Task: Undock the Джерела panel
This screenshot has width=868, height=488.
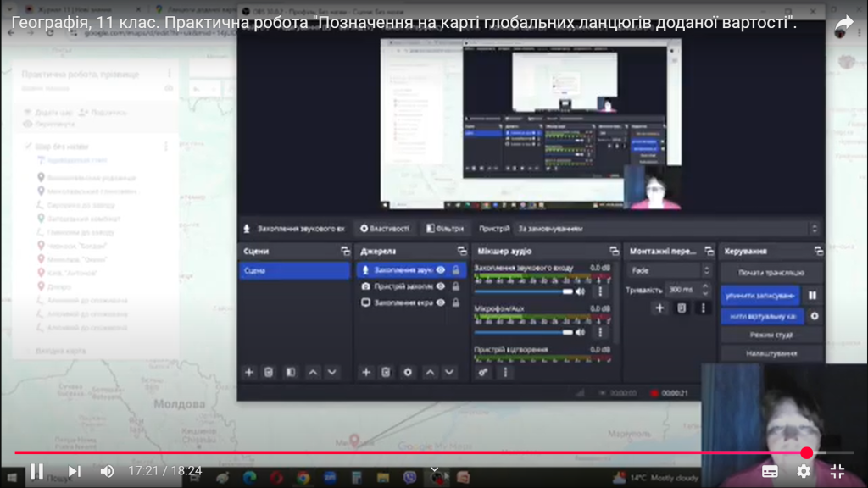Action: coord(462,251)
